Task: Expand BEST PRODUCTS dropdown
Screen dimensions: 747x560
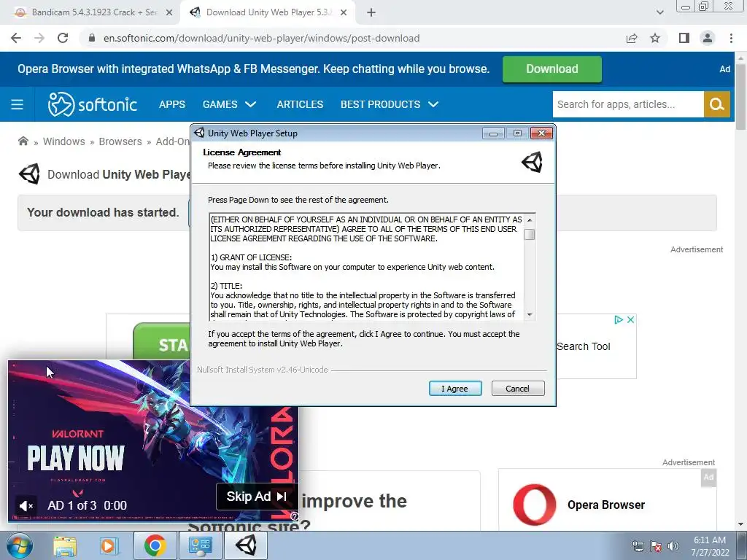Action: (390, 104)
